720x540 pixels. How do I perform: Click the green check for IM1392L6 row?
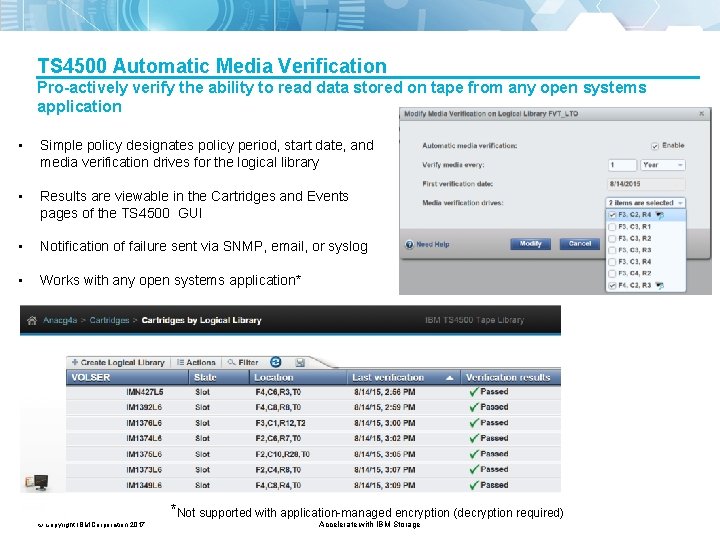click(x=474, y=407)
